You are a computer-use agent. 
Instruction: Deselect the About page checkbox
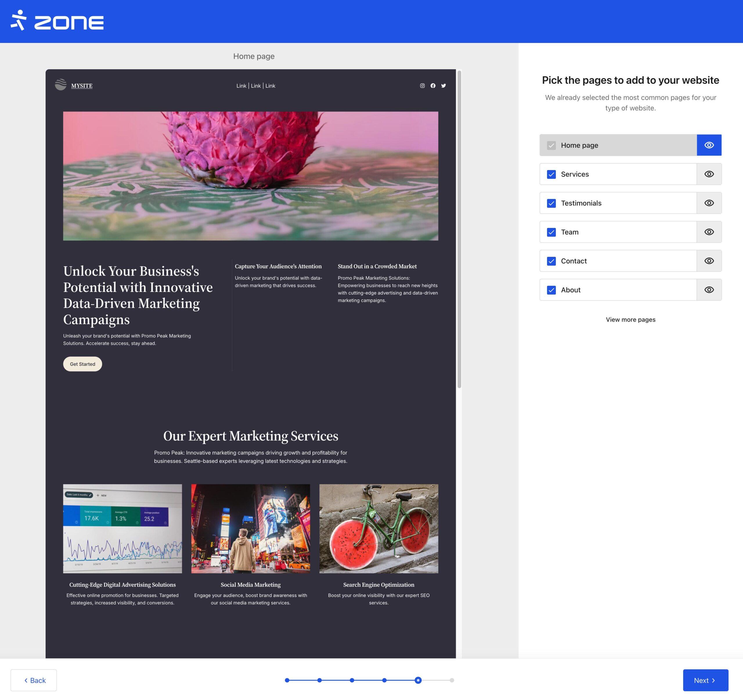(551, 290)
